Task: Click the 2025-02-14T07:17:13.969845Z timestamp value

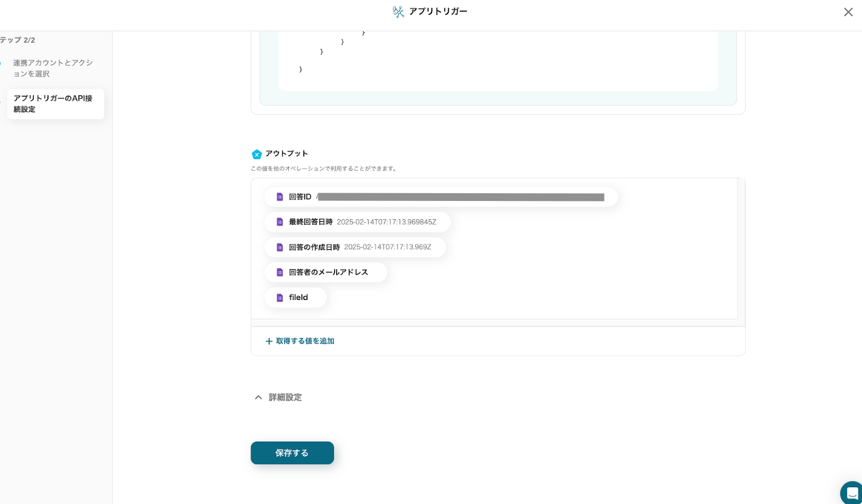Action: click(x=386, y=222)
